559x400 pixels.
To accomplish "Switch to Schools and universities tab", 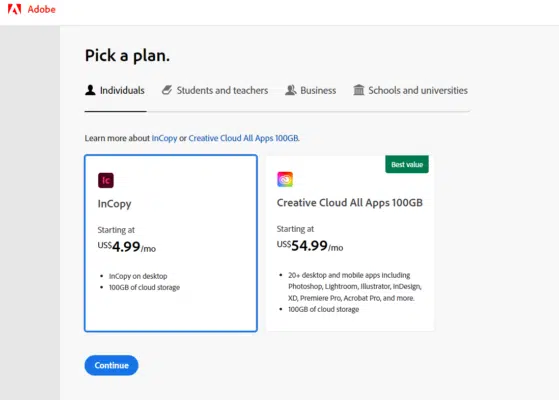I will (410, 90).
